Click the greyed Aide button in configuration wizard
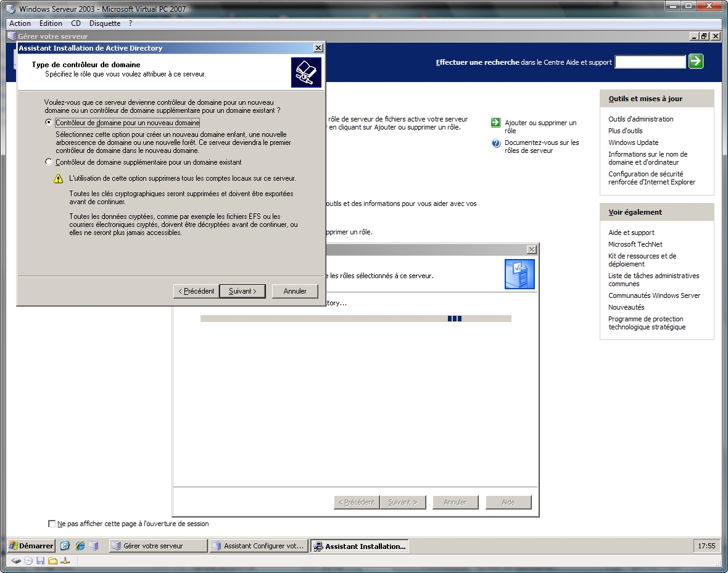Image resolution: width=728 pixels, height=573 pixels. coord(508,503)
